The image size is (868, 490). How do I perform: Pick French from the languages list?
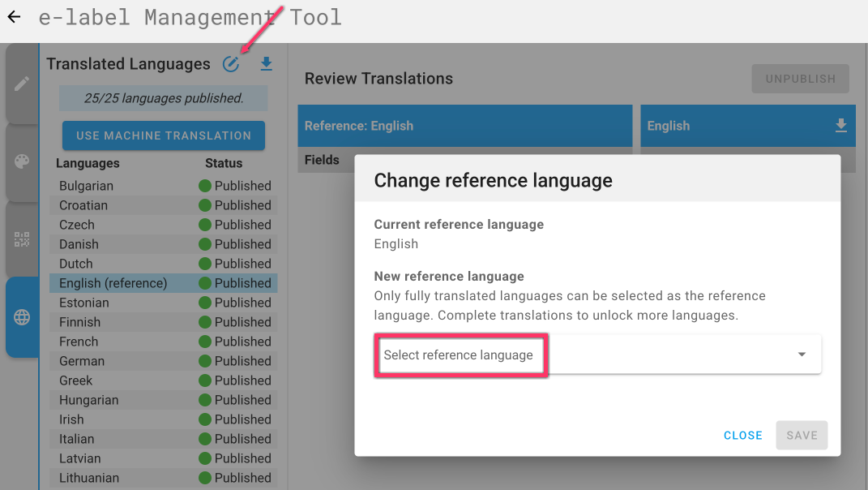[79, 342]
